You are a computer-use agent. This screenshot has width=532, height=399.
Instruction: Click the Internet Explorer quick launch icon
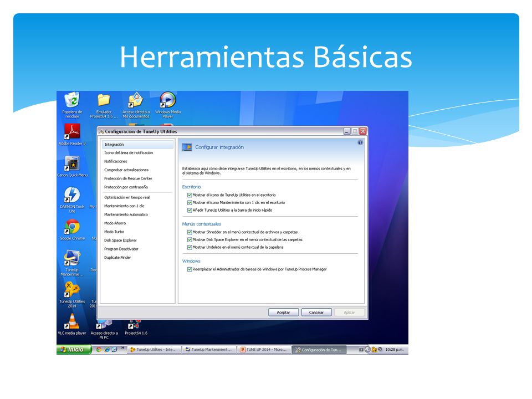click(106, 350)
